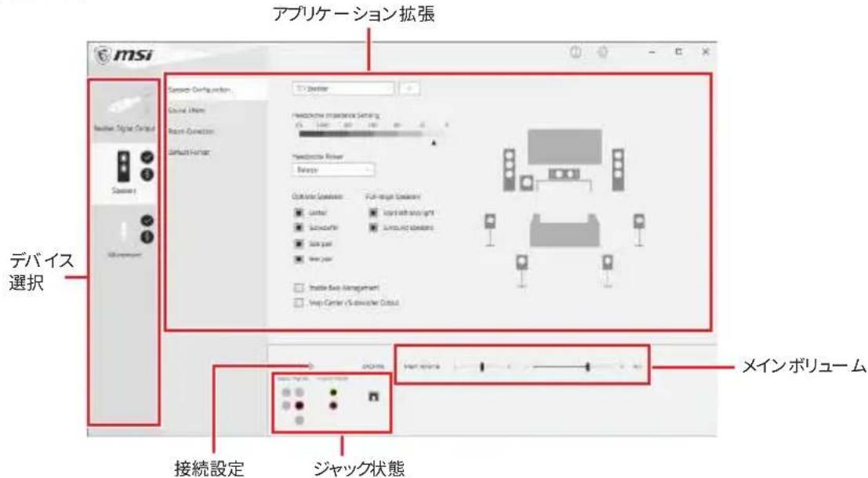Image resolution: width=868 pixels, height=478 pixels.
Task: Click the green front panel jack
Action: pos(333,392)
